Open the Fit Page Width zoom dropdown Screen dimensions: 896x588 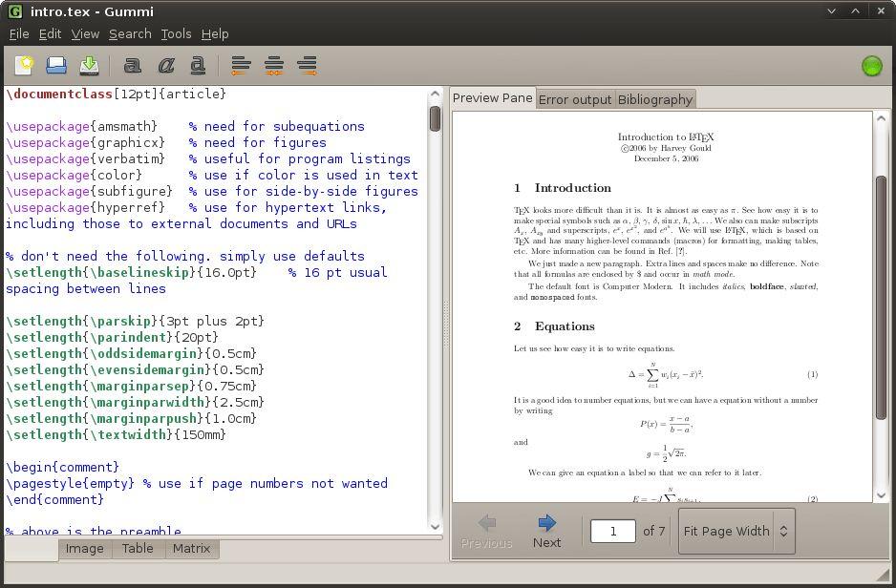point(736,531)
